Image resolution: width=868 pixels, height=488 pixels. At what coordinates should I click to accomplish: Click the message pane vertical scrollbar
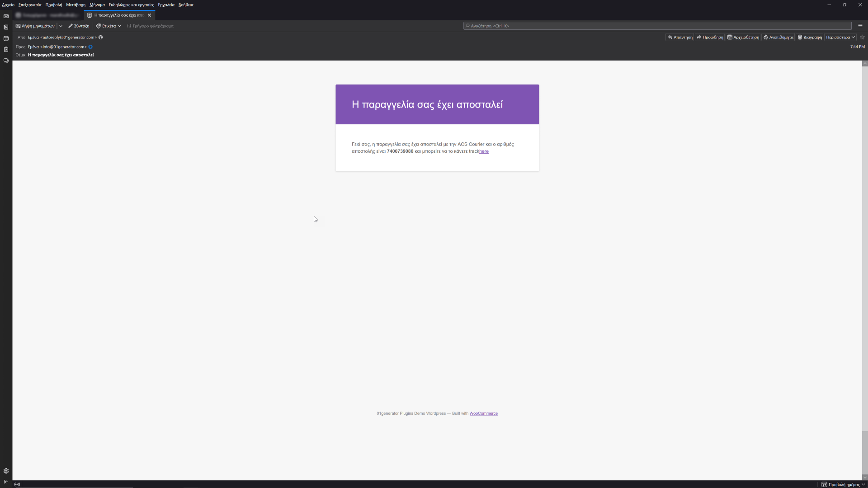(864, 271)
